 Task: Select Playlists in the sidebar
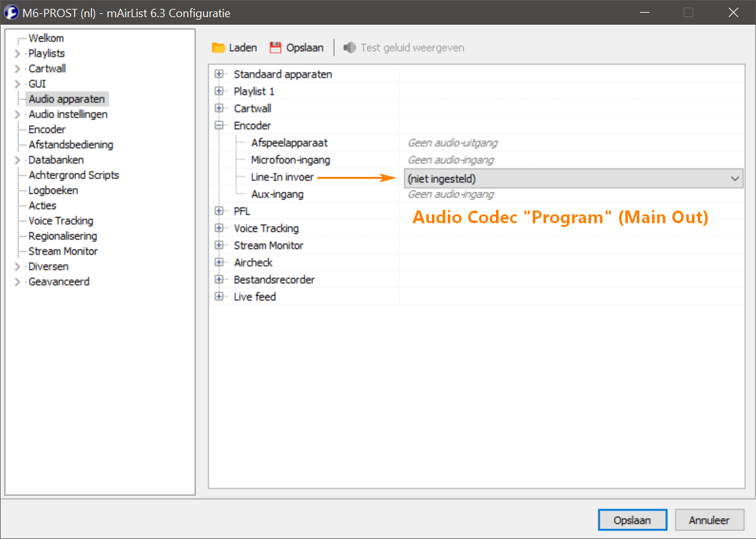click(47, 53)
